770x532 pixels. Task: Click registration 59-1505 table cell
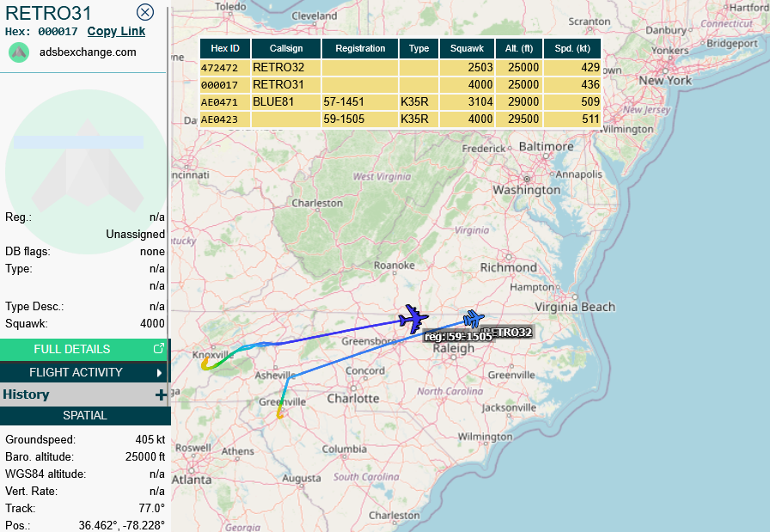(x=360, y=119)
